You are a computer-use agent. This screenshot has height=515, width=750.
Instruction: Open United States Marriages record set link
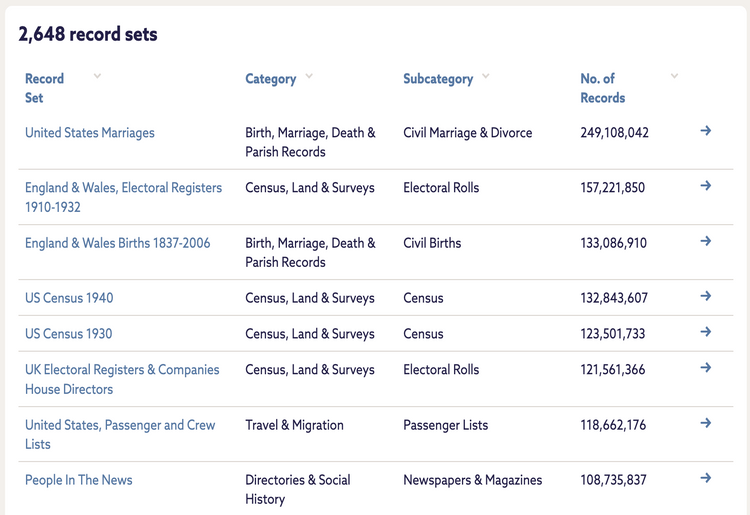click(x=90, y=133)
